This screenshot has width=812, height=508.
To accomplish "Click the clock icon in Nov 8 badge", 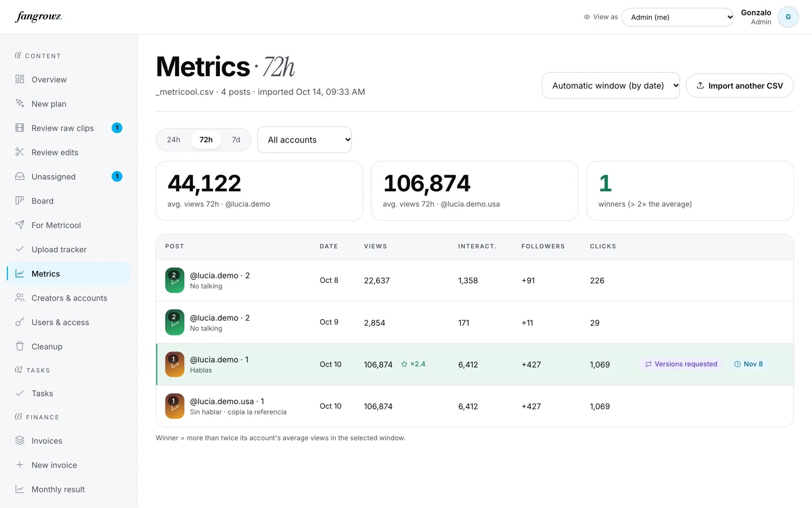I will [x=737, y=364].
